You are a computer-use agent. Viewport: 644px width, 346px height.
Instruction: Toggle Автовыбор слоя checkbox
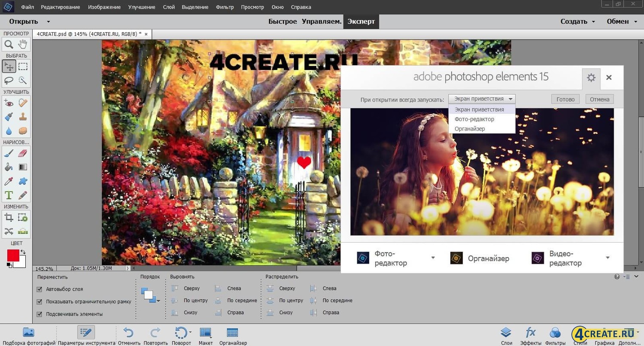point(39,289)
